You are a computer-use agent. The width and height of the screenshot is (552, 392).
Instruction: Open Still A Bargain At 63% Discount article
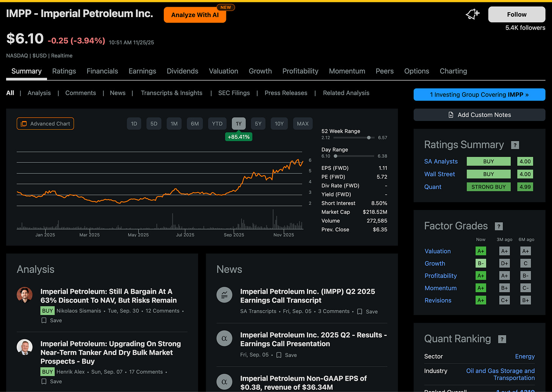pyautogui.click(x=108, y=296)
